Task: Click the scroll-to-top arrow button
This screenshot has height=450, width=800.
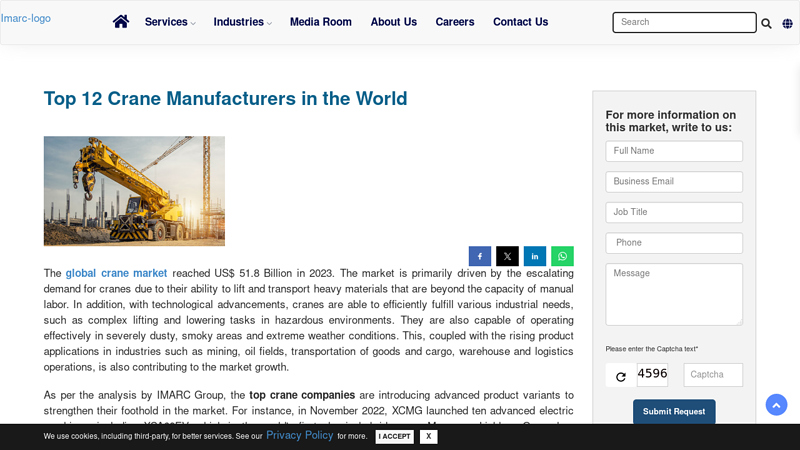Action: [776, 405]
